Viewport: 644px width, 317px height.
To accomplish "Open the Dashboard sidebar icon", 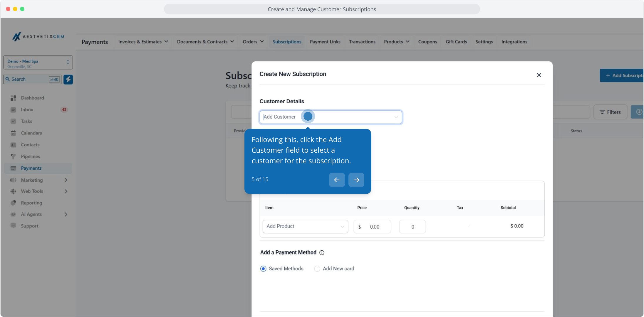I will [x=13, y=98].
